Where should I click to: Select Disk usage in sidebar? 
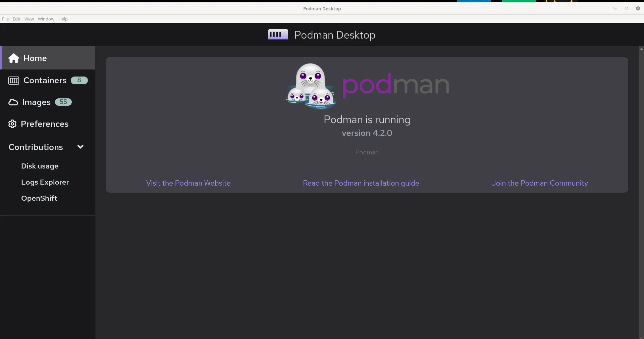point(40,166)
